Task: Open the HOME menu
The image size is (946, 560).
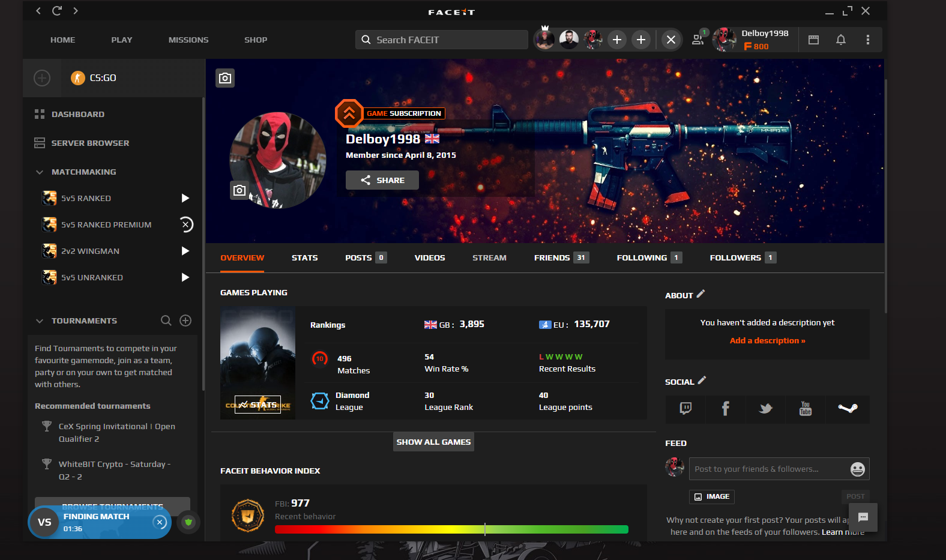Action: [63, 40]
